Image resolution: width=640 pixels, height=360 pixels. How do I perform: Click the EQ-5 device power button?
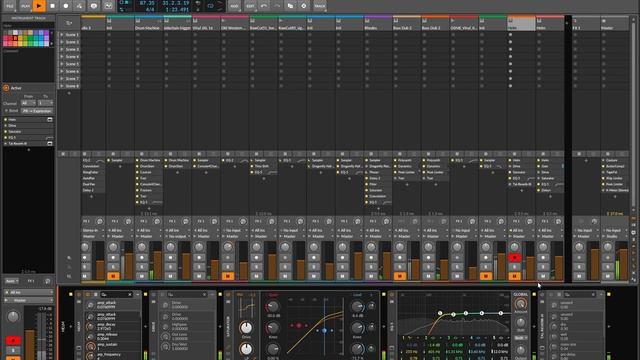(392, 294)
